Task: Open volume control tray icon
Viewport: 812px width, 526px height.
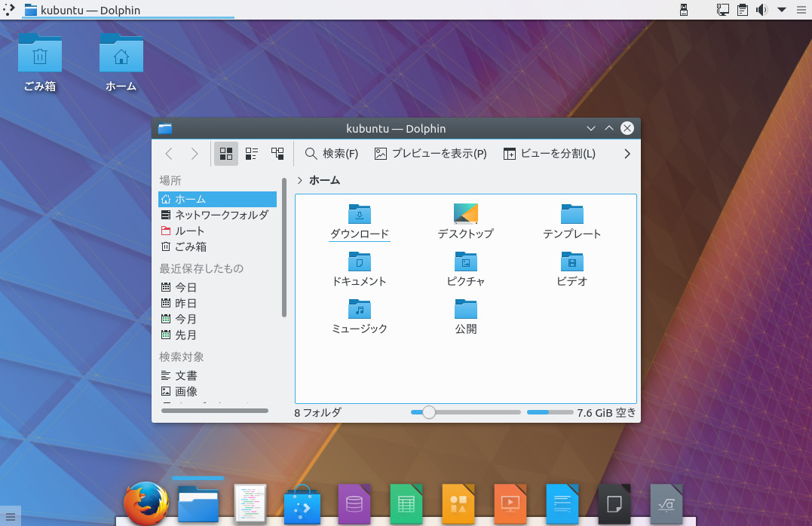Action: (x=761, y=10)
